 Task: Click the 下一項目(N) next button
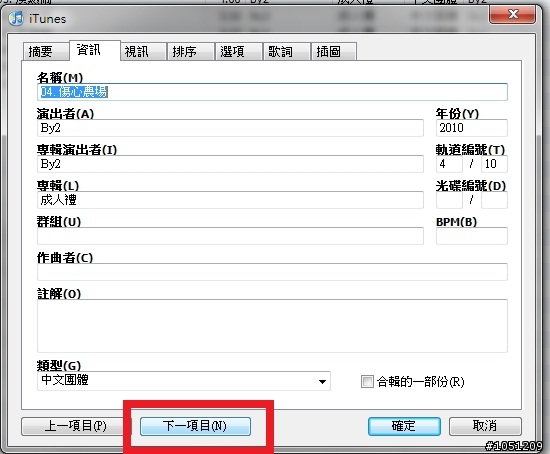tap(195, 426)
